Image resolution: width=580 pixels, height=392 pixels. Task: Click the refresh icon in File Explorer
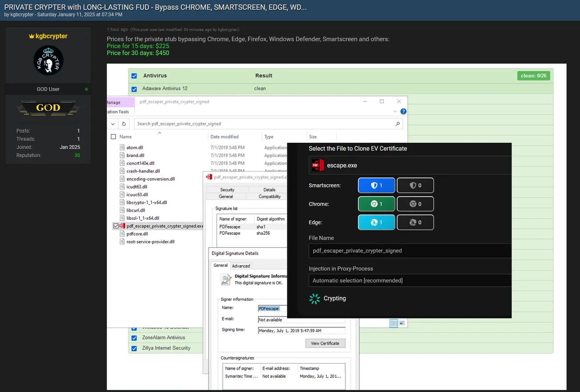[124, 124]
